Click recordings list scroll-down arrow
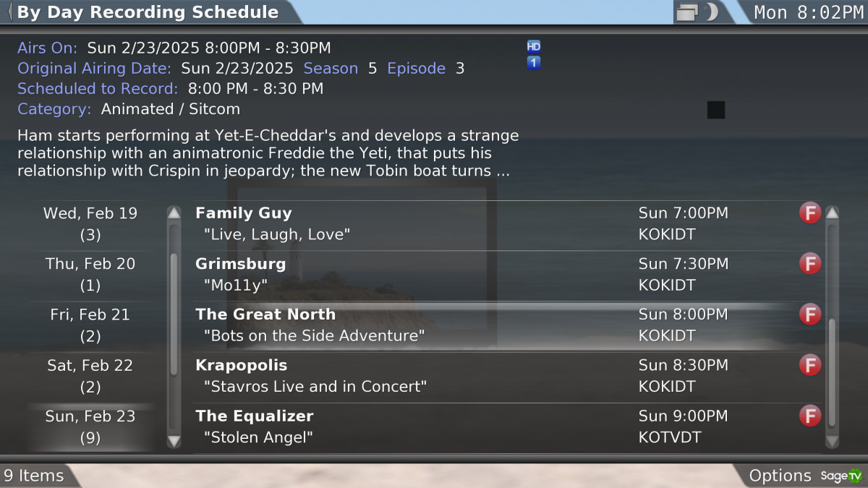The image size is (868, 488). 832,440
